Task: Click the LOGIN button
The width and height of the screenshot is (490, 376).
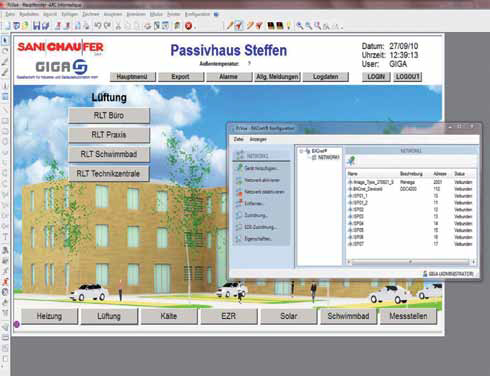Action: (376, 77)
